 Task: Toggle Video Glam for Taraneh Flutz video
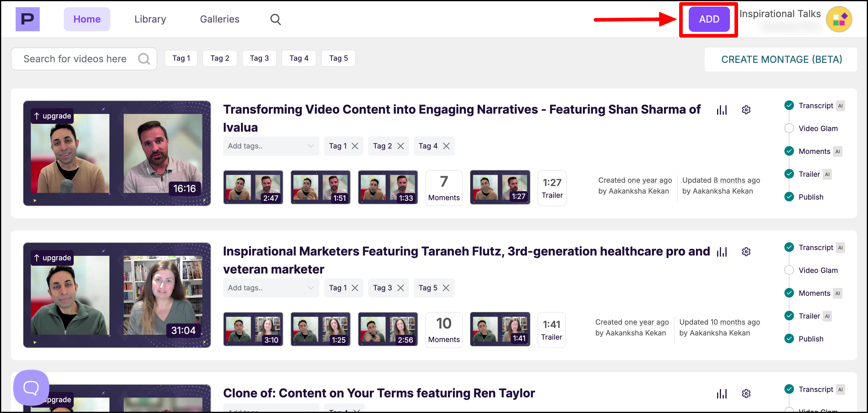[789, 270]
